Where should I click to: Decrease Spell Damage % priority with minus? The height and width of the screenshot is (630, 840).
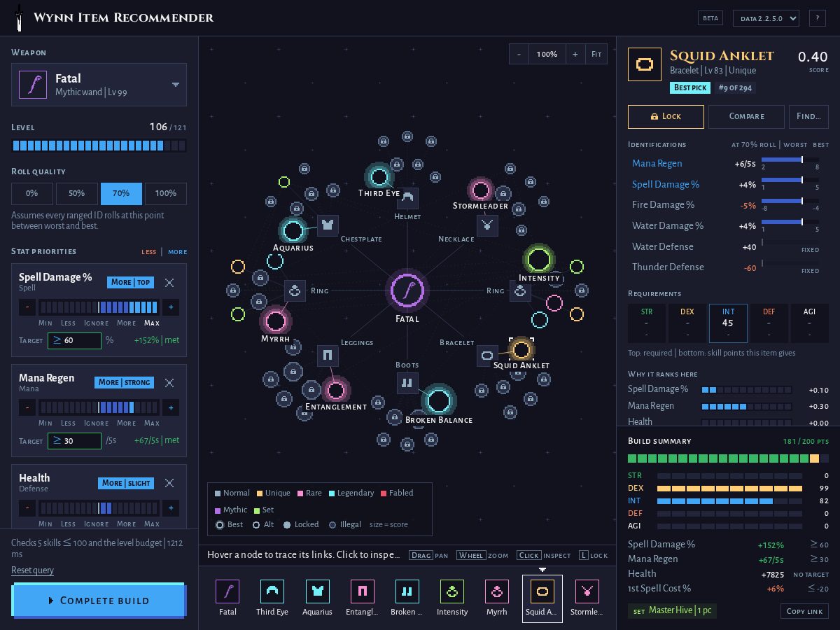click(27, 307)
